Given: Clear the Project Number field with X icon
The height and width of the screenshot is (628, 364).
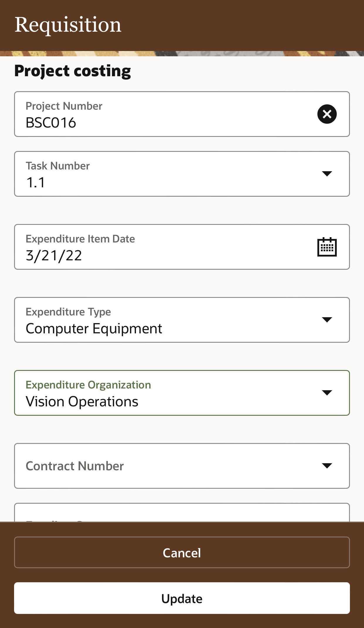Looking at the screenshot, I should (327, 114).
